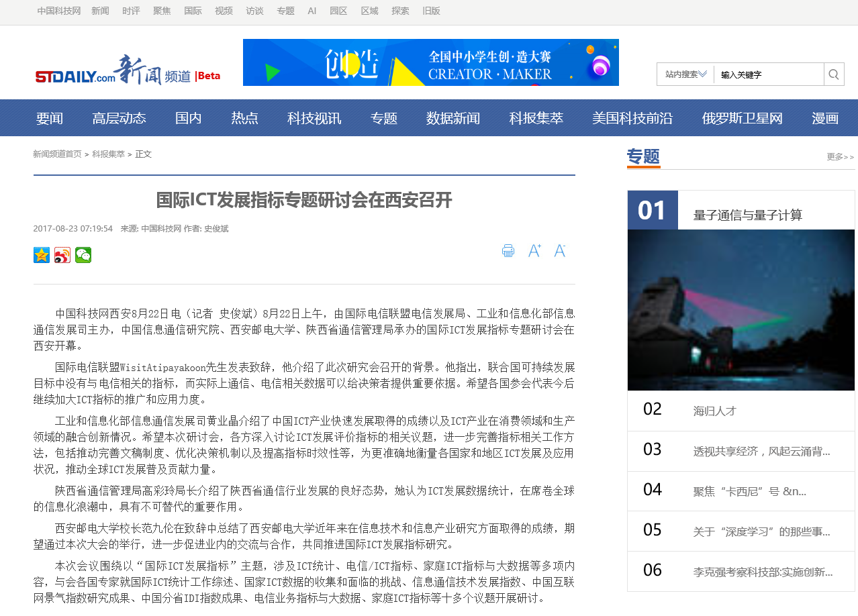This screenshot has width=858, height=616.
Task: Open the 要闻 nav tab
Action: pos(50,118)
